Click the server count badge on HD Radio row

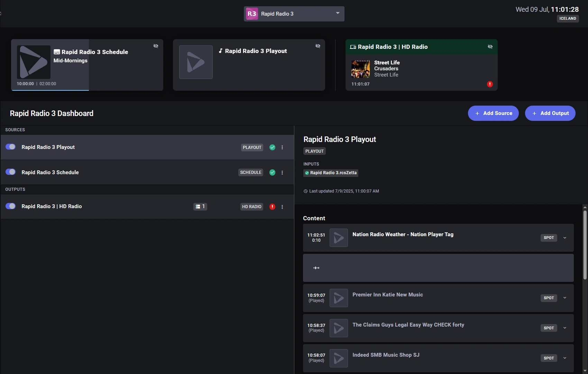(x=200, y=206)
